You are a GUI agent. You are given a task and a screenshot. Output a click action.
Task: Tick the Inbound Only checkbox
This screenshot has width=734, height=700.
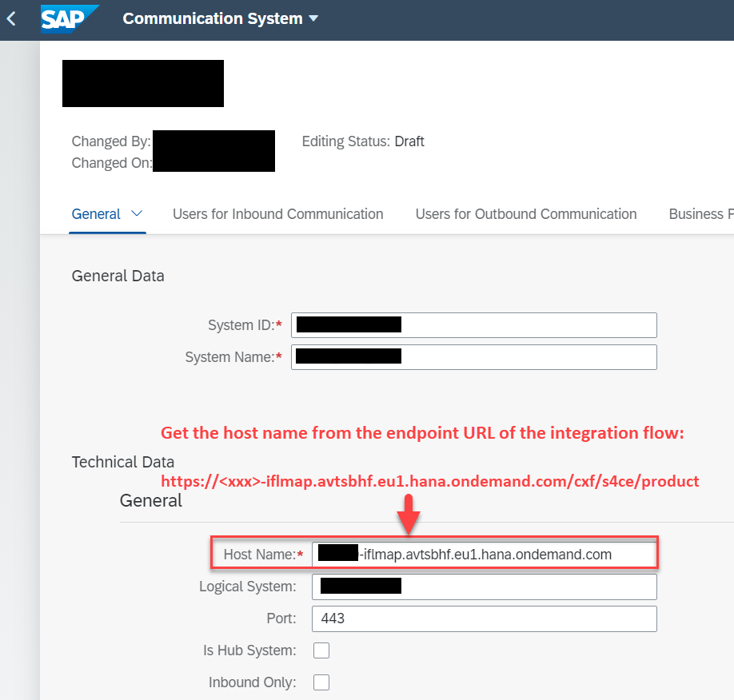point(321,682)
